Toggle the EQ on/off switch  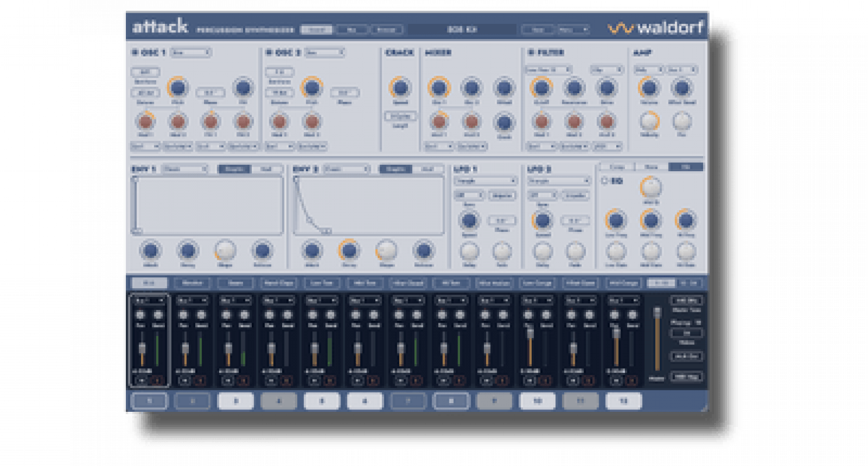coord(605,181)
